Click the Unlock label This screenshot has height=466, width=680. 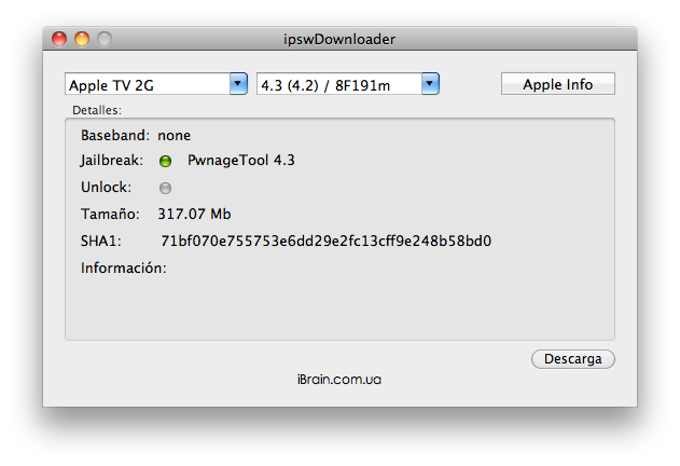(106, 187)
